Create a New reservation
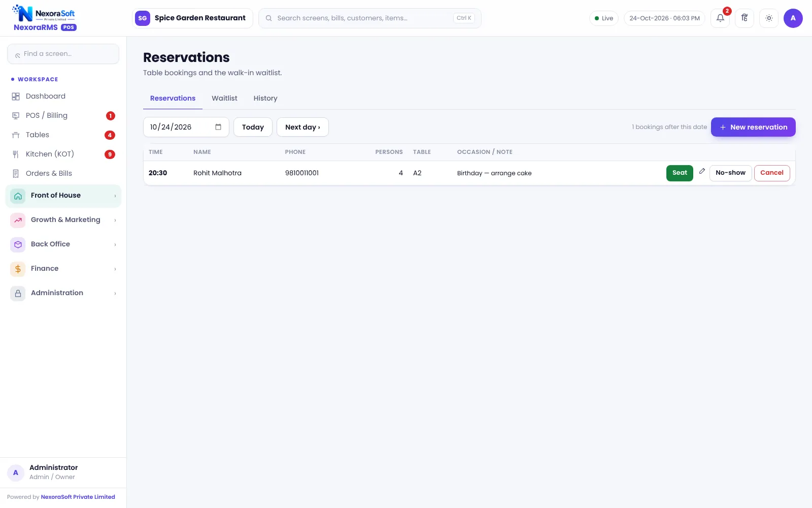This screenshot has height=508, width=812. click(753, 127)
